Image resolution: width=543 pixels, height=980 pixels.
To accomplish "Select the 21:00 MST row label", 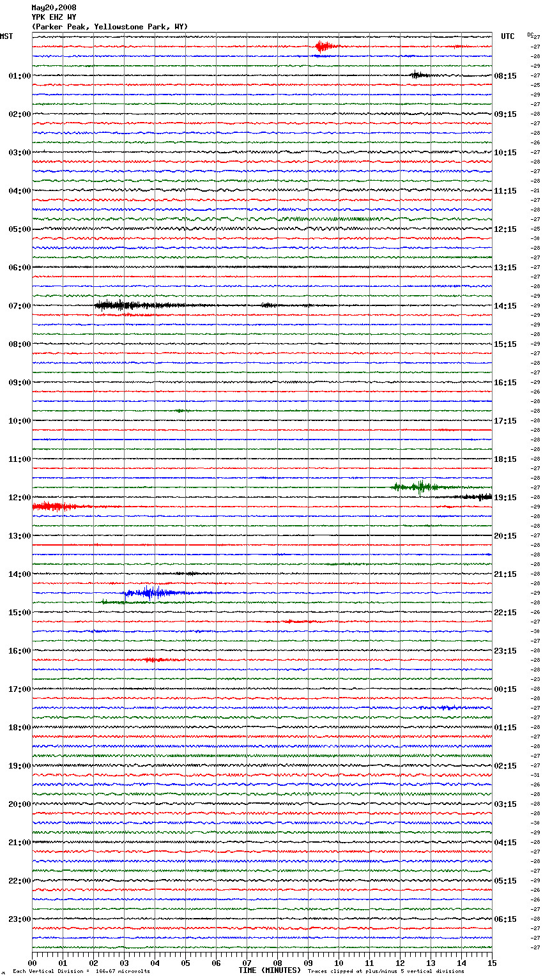I will tap(20, 842).
